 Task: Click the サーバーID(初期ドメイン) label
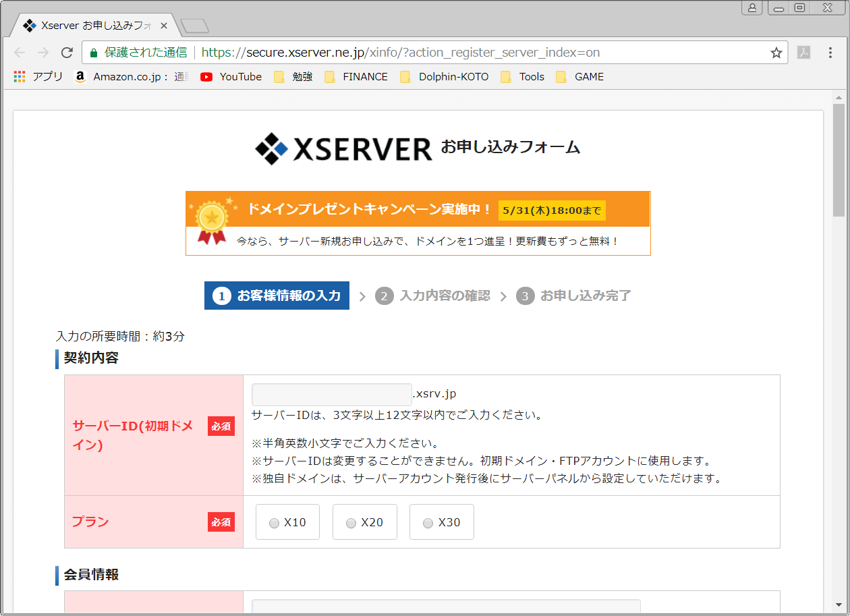[133, 435]
